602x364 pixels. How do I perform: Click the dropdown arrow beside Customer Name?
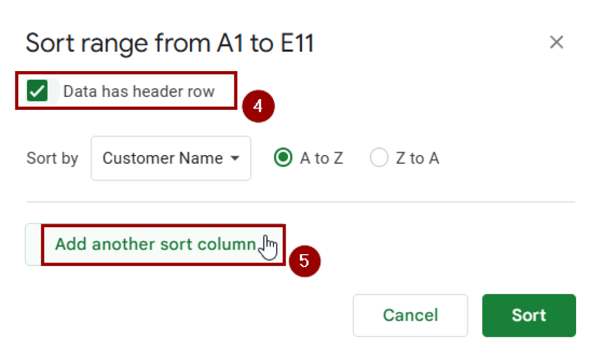[235, 158]
